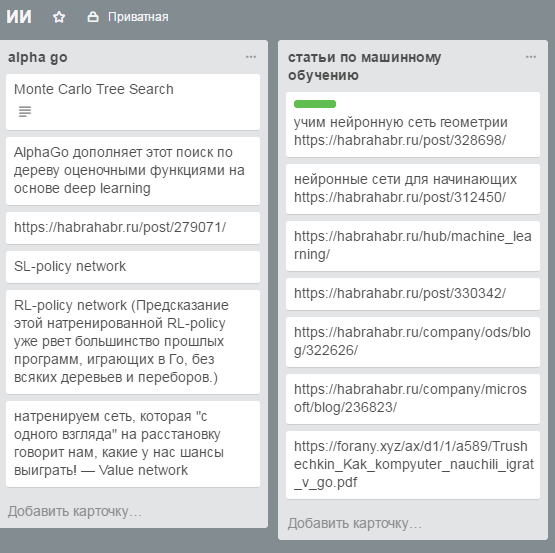Star the ИИ board

[x=59, y=17]
